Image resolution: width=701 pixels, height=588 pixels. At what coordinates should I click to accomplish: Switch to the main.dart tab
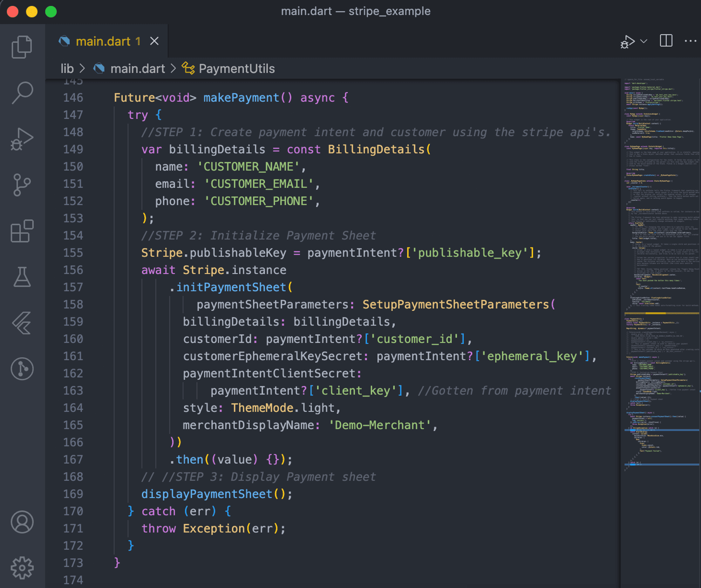coord(103,41)
